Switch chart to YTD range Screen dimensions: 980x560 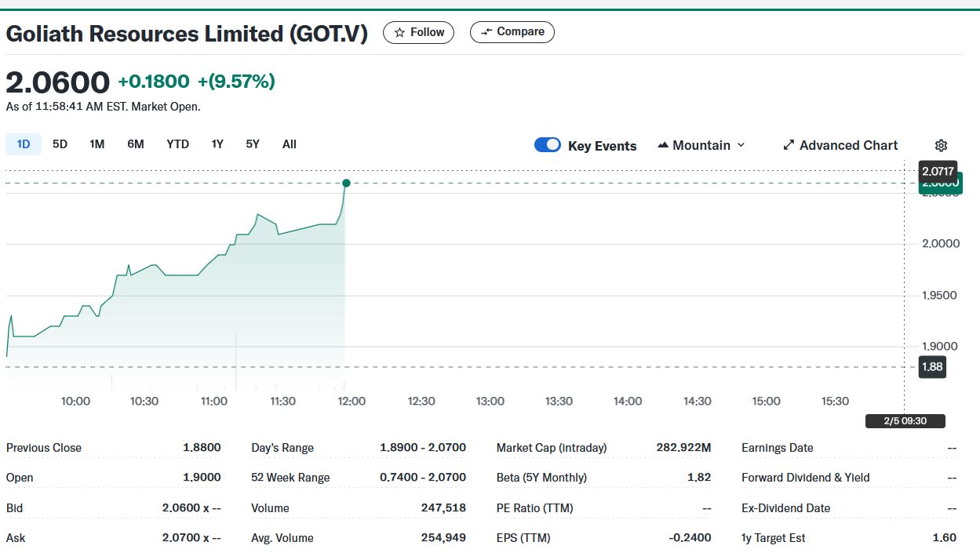tap(177, 144)
